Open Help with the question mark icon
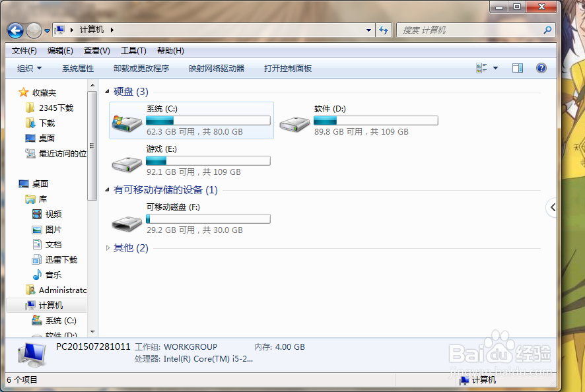The width and height of the screenshot is (585, 392). pos(541,68)
